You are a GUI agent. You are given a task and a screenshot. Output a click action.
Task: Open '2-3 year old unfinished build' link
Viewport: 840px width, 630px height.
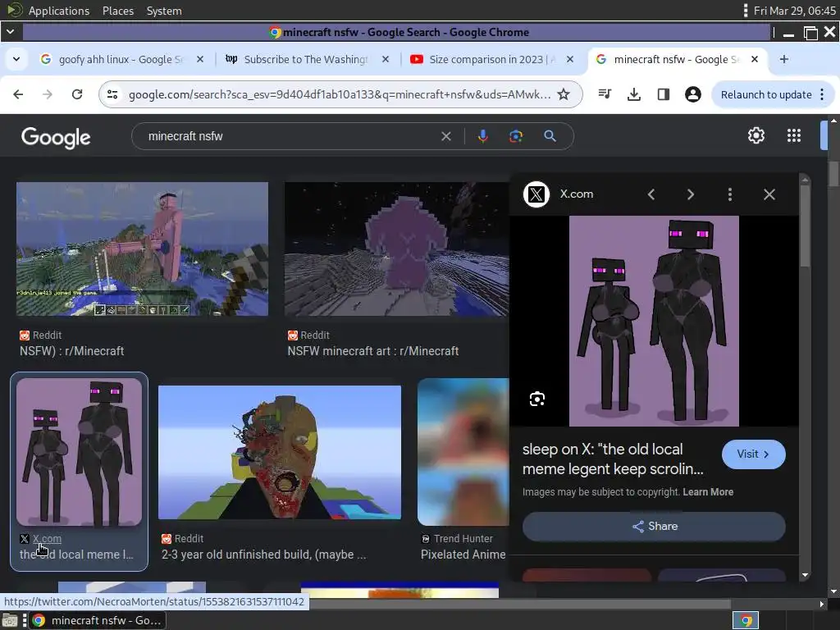click(x=263, y=555)
